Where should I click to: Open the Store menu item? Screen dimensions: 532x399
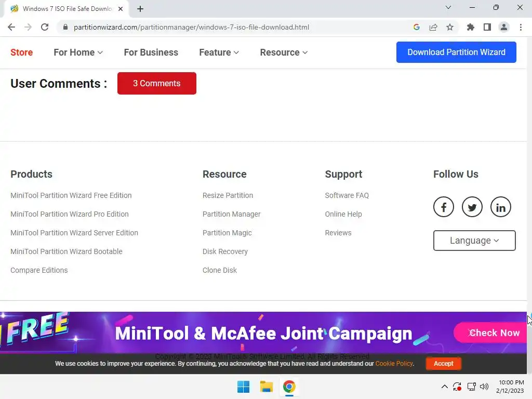pyautogui.click(x=21, y=52)
